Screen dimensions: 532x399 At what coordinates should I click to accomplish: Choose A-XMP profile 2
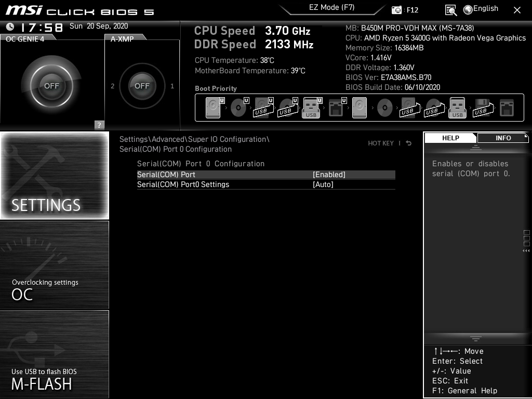click(x=113, y=86)
